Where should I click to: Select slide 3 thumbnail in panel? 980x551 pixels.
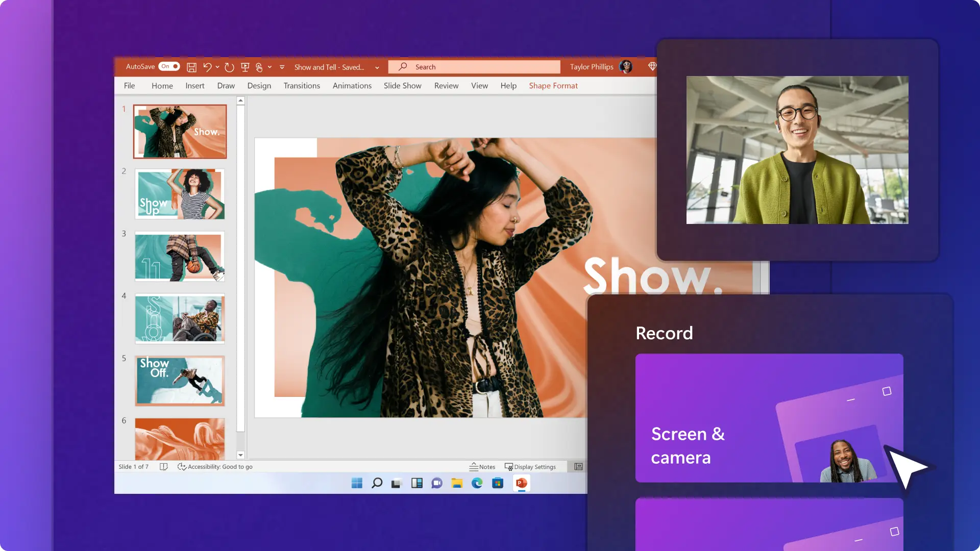[x=179, y=256]
